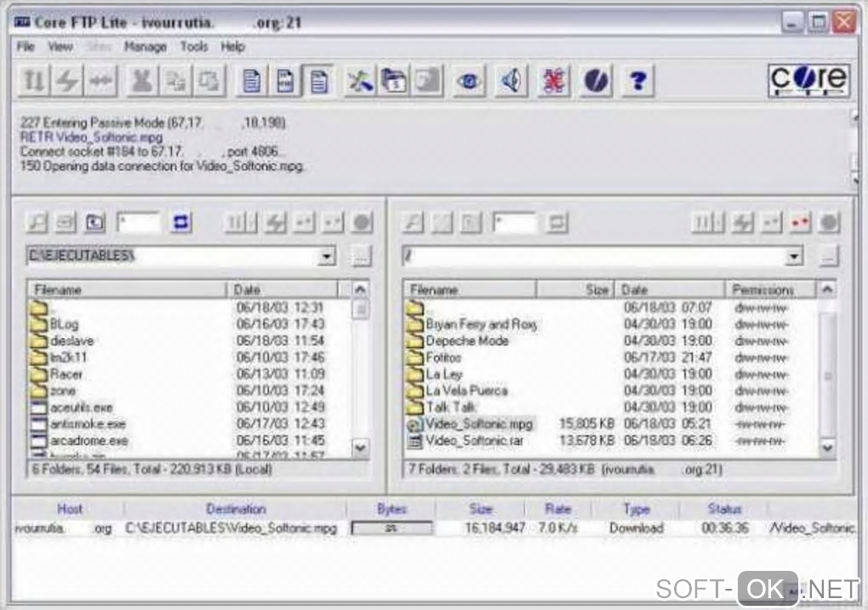Screen dimensions: 868x610
Task: Open the View menu
Action: point(60,47)
